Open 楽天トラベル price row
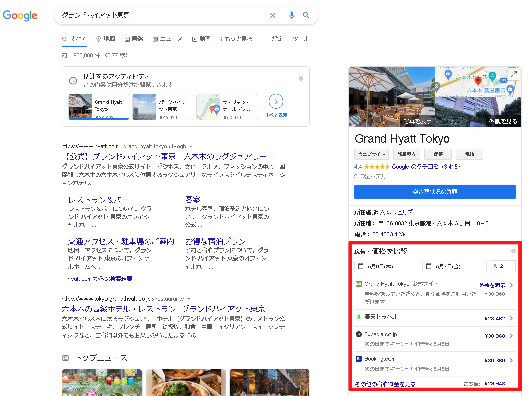The image size is (532, 396). coord(435,318)
